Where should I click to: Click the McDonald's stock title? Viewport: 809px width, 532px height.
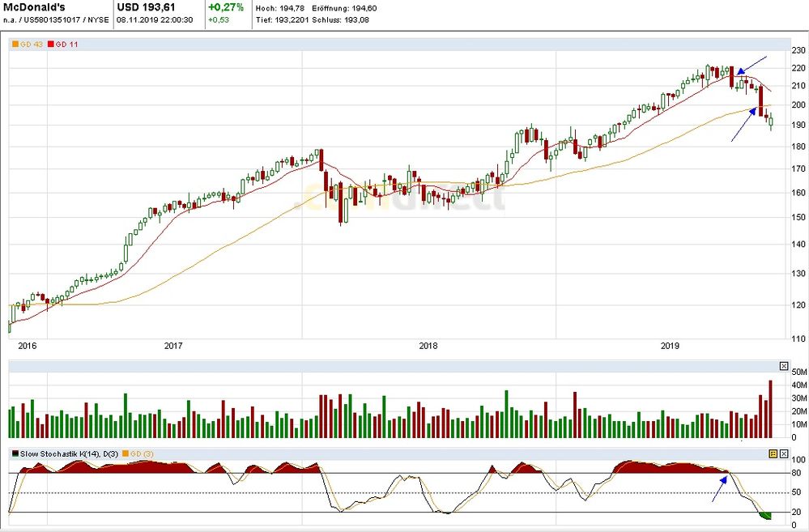pos(34,8)
